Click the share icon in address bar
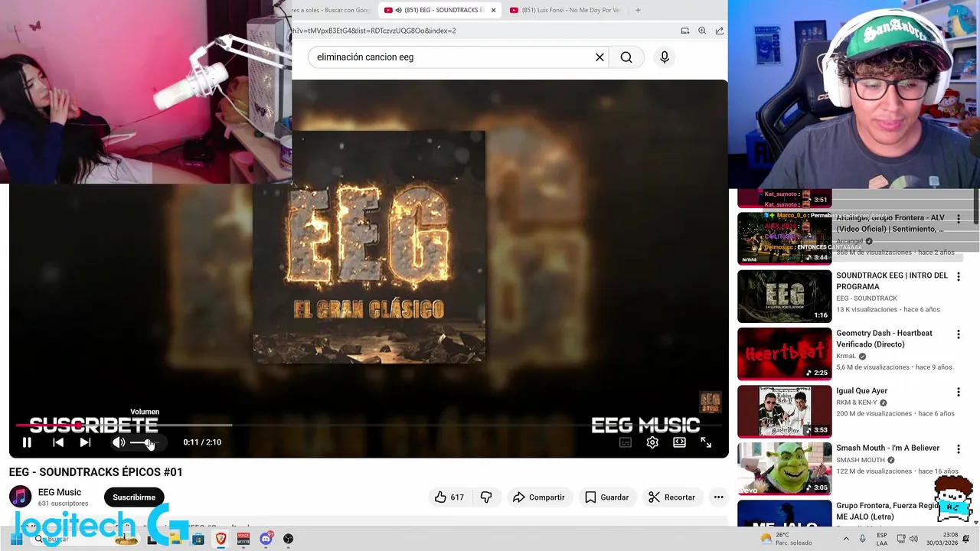Screen dimensions: 980x551 (x=720, y=31)
